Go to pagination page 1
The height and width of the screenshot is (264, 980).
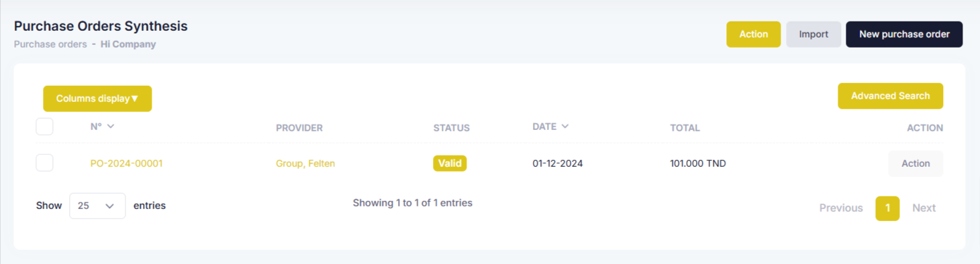click(887, 208)
